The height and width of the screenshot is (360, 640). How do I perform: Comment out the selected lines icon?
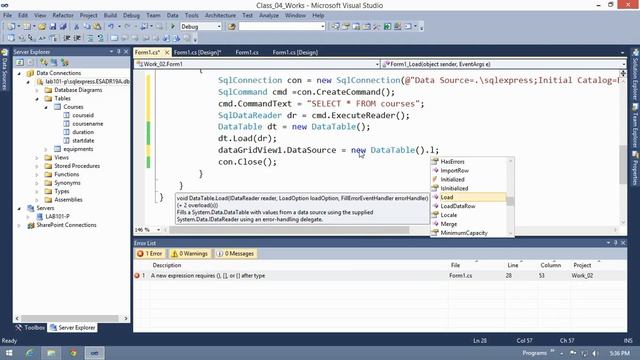pos(90,38)
